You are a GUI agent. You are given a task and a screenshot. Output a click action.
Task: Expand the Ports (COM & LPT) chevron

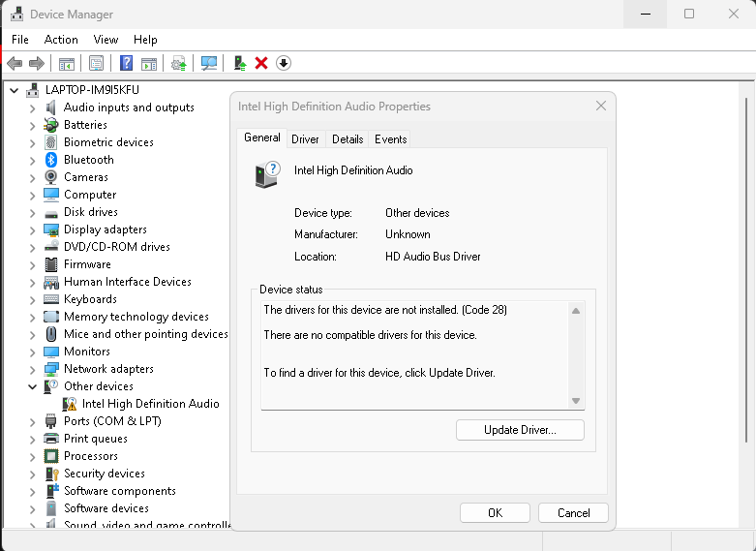pos(32,421)
